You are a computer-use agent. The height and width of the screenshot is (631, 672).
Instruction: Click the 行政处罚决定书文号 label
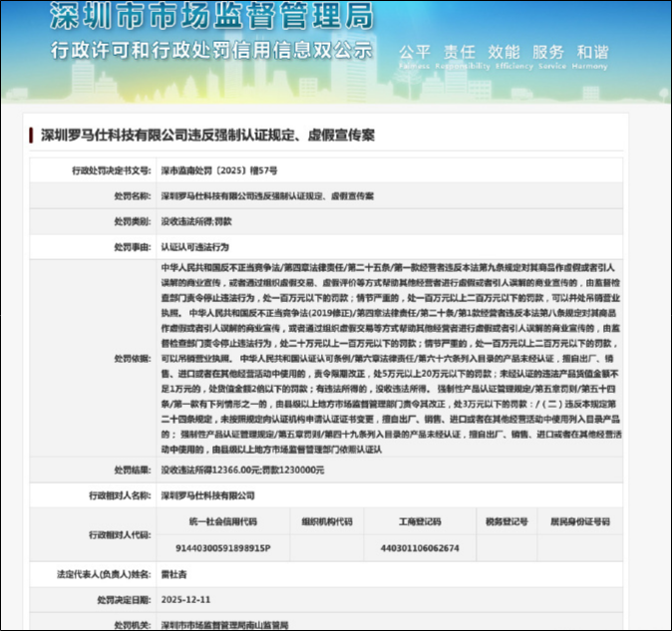(x=112, y=170)
